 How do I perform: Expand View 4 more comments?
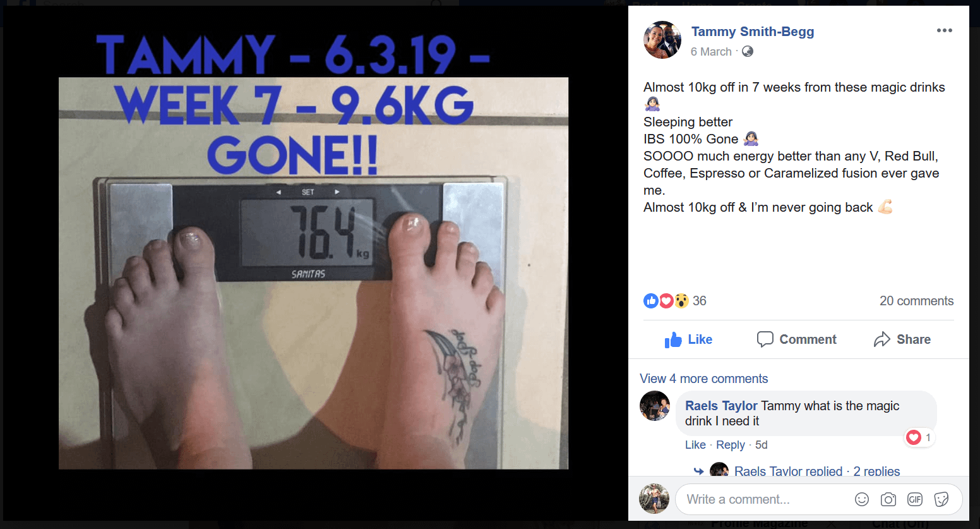[703, 379]
